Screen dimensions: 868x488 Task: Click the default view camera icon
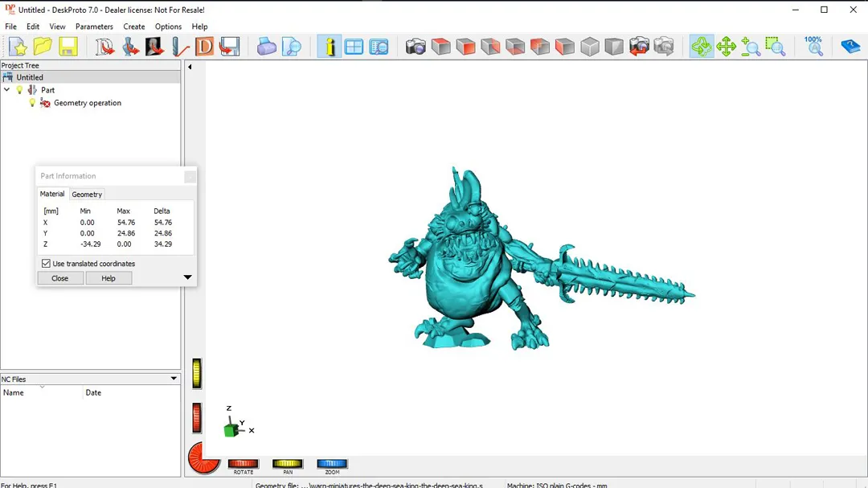[x=416, y=47]
